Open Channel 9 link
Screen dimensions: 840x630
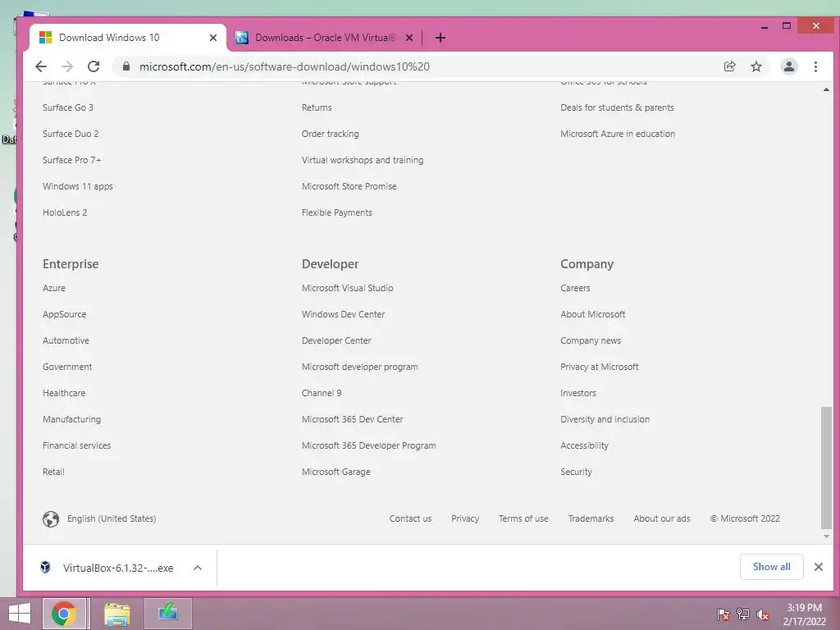tap(322, 393)
